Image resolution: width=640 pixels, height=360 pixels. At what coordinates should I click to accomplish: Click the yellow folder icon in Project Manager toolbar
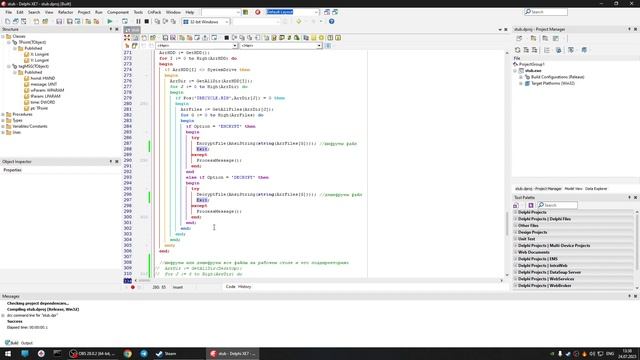pyautogui.click(x=533, y=38)
